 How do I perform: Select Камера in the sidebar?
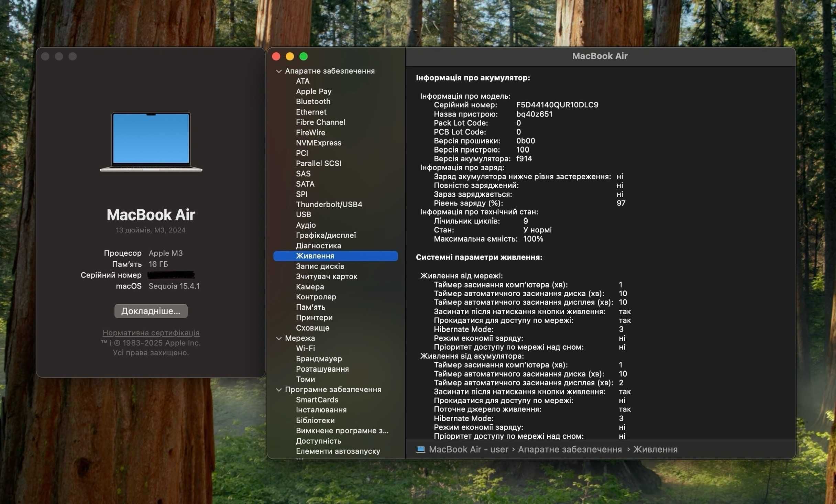click(310, 287)
